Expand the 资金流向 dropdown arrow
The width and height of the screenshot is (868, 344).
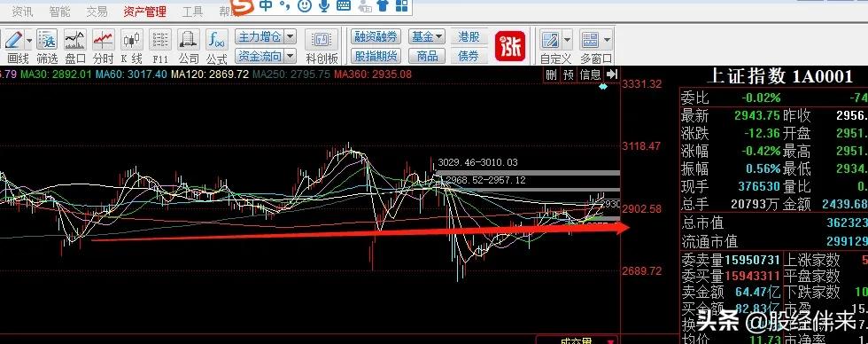(291, 56)
